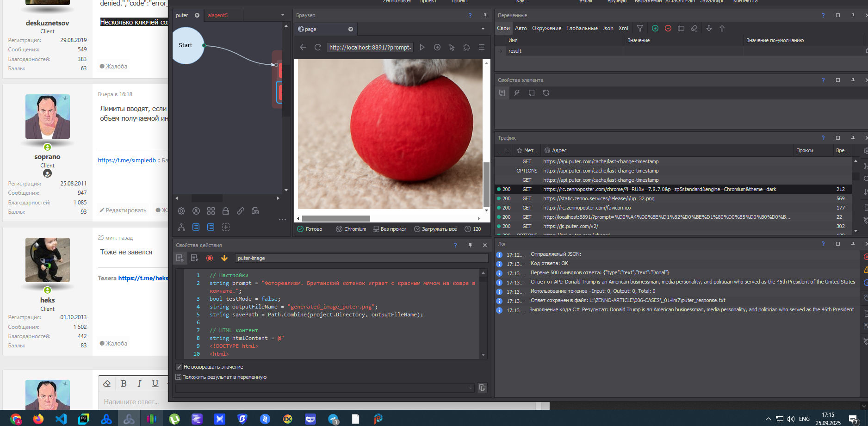Click the browser extensions puzzle icon
The width and height of the screenshot is (868, 426).
point(466,47)
